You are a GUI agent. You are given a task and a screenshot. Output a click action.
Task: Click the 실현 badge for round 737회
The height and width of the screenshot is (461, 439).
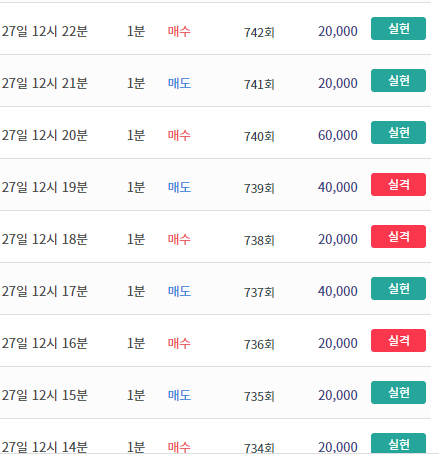[398, 289]
